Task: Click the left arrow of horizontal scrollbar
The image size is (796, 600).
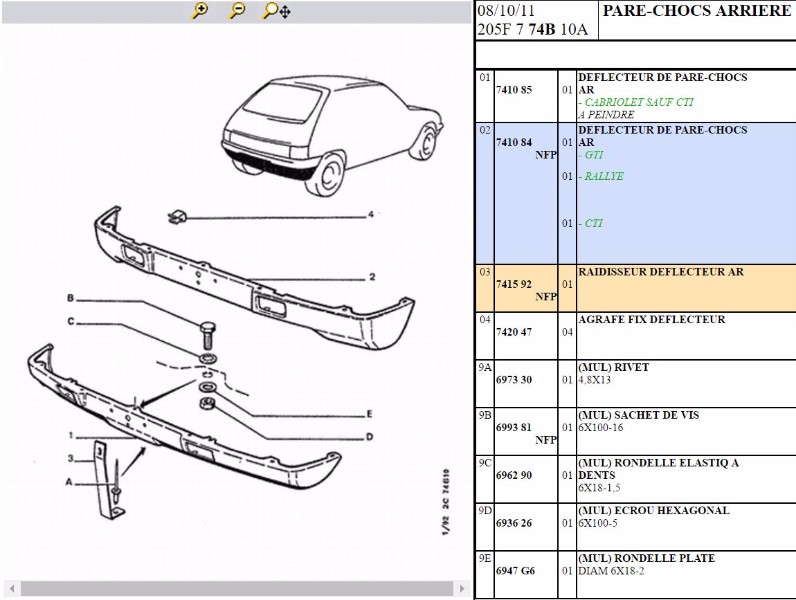Action: click(x=10, y=589)
